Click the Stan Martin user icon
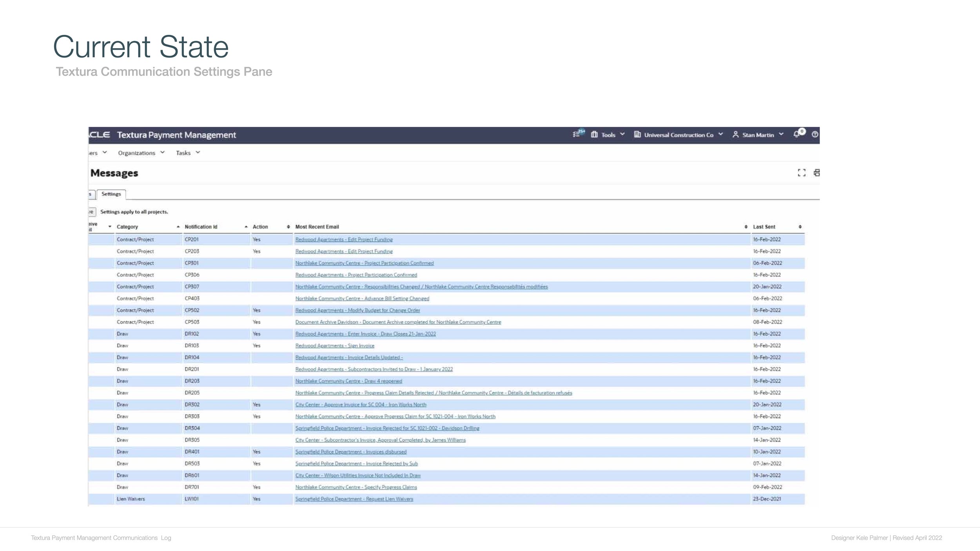Screen dimensions: 980x551 point(735,134)
